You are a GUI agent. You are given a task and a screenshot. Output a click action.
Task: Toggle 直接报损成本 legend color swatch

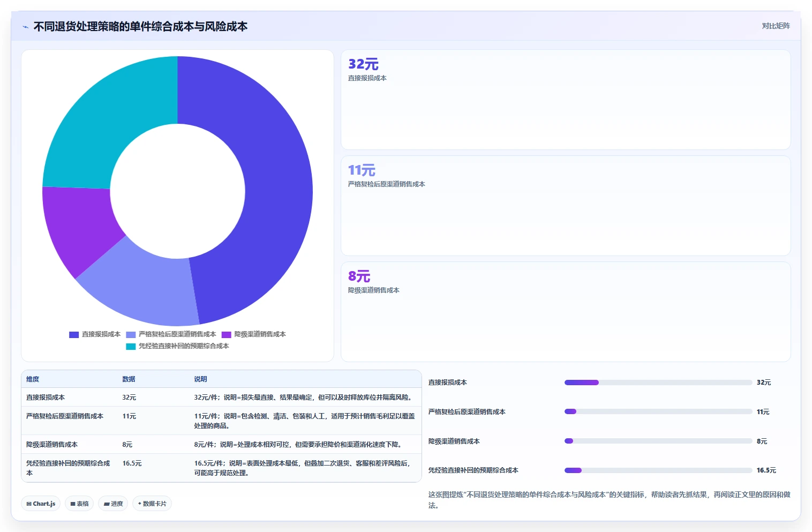click(74, 335)
